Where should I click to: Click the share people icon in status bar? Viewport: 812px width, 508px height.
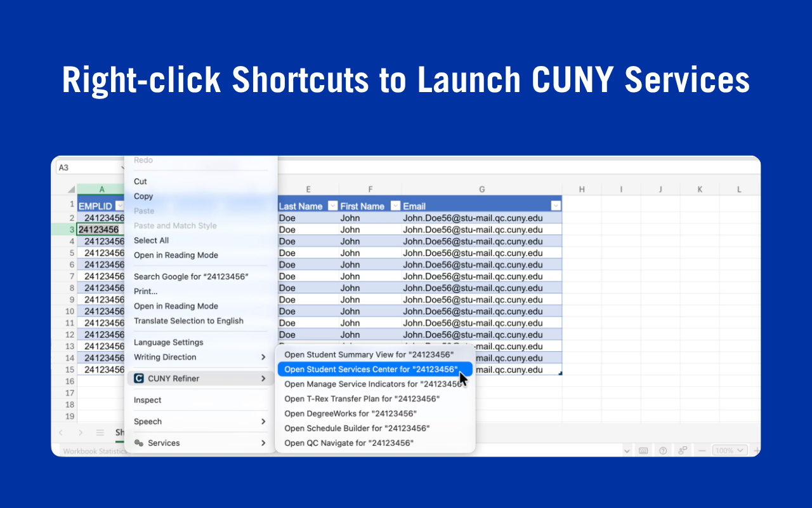point(683,450)
